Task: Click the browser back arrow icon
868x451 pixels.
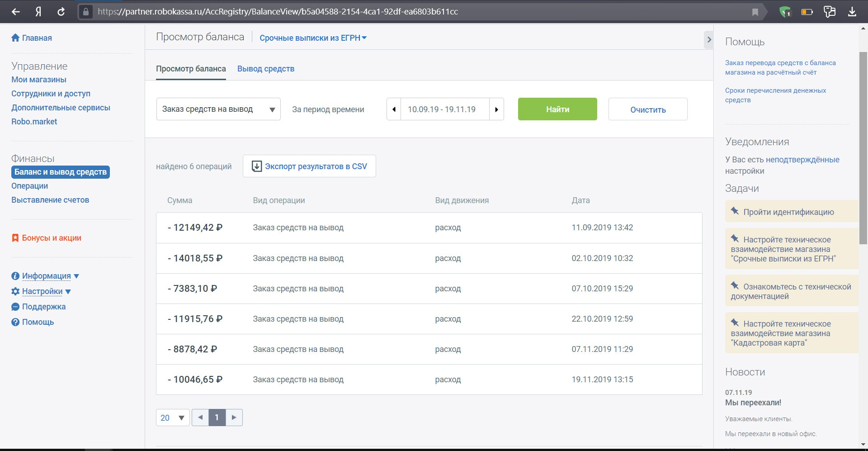Action: (x=16, y=12)
